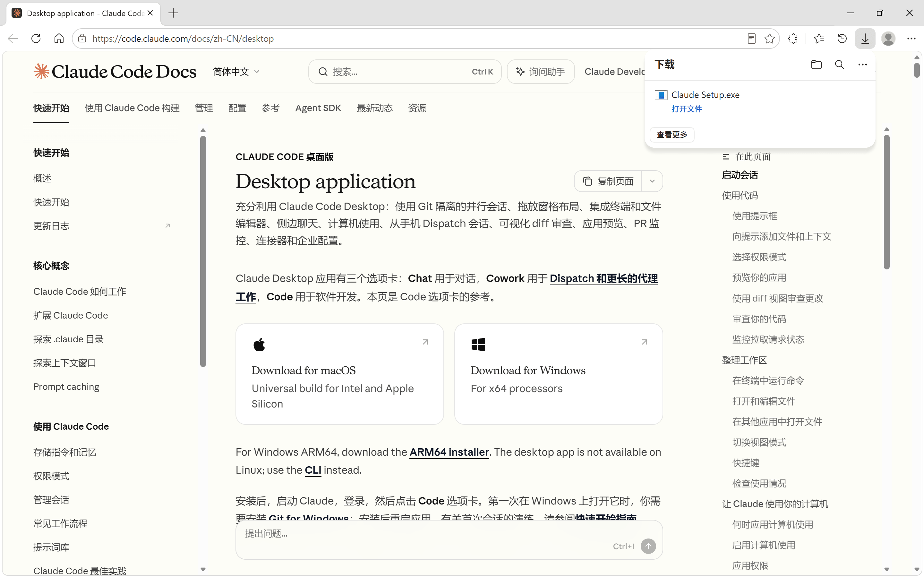Open sidebar item 探索 .claude 目录
The width and height of the screenshot is (924, 578).
click(x=68, y=339)
